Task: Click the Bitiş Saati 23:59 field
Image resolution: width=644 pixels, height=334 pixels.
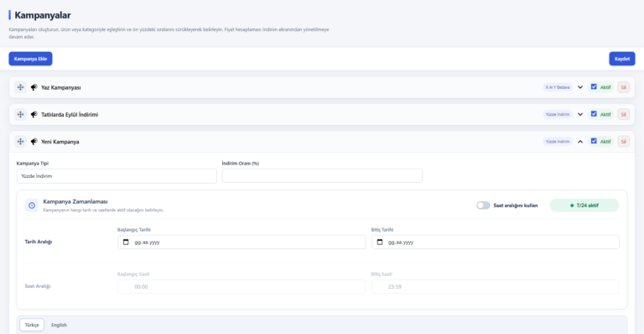Action: point(496,287)
